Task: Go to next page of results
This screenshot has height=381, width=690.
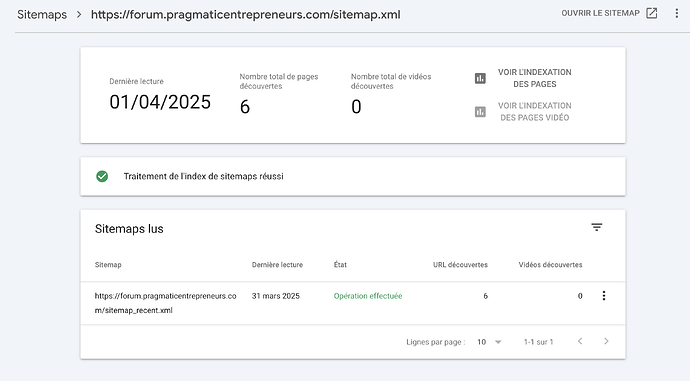Action: click(x=606, y=341)
